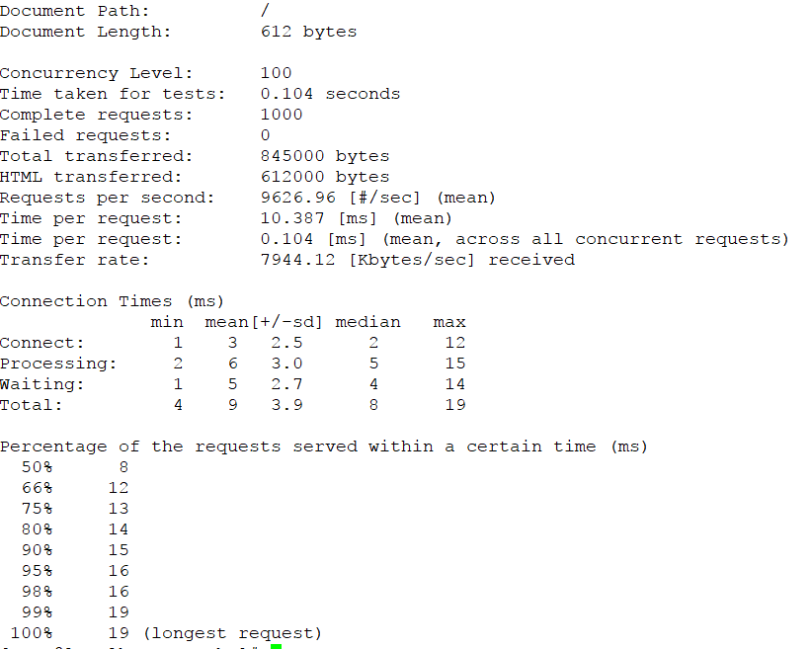Viewport: 812px width, 649px height.
Task: Click the 95% percentile value 16
Action: tap(119, 571)
